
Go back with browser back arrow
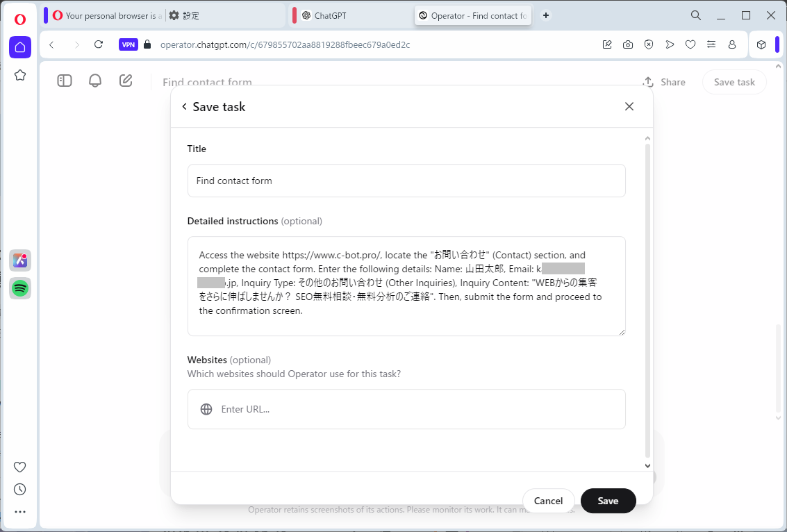click(x=51, y=44)
